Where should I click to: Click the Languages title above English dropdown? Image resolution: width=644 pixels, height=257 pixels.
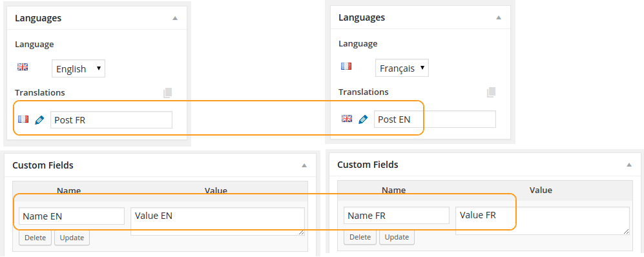click(38, 18)
